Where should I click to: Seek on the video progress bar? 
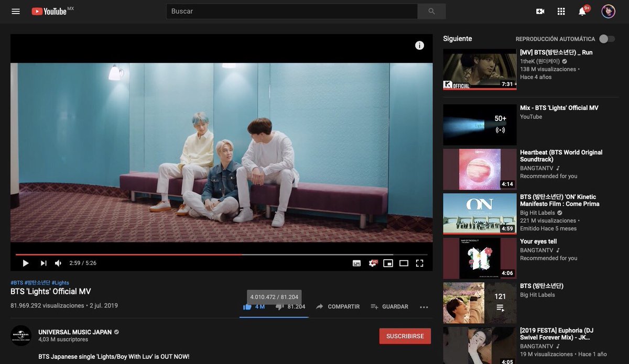[222, 255]
